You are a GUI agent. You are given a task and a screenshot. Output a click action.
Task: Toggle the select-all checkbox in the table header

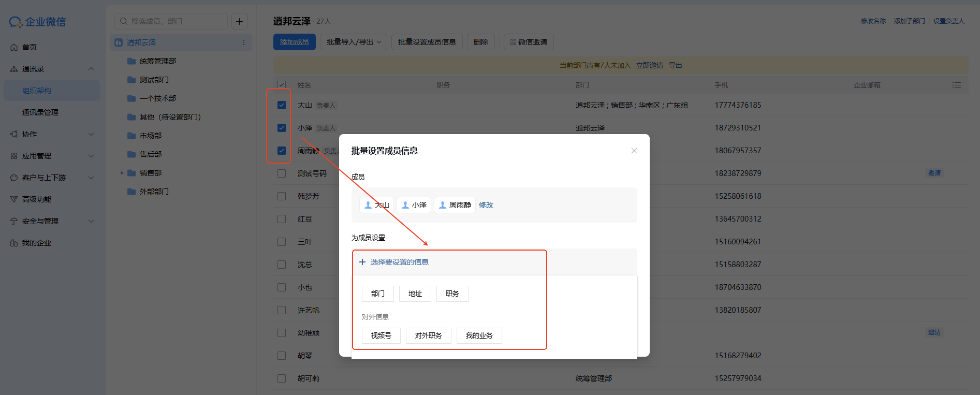(282, 85)
